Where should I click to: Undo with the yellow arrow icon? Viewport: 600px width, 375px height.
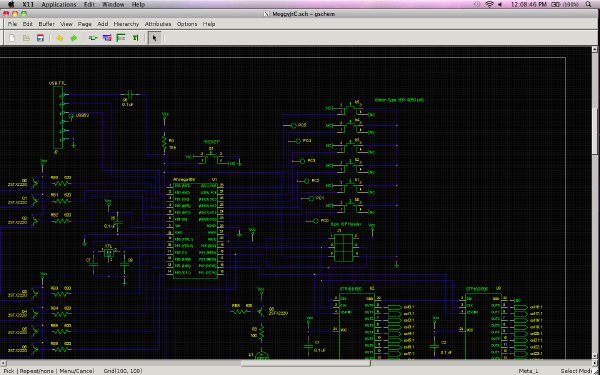(x=59, y=38)
